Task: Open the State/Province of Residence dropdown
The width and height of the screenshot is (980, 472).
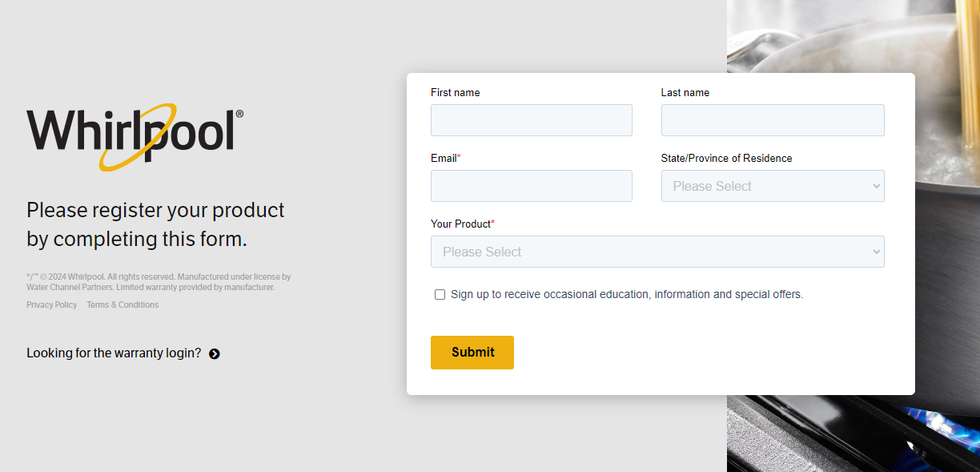Action: 773,186
